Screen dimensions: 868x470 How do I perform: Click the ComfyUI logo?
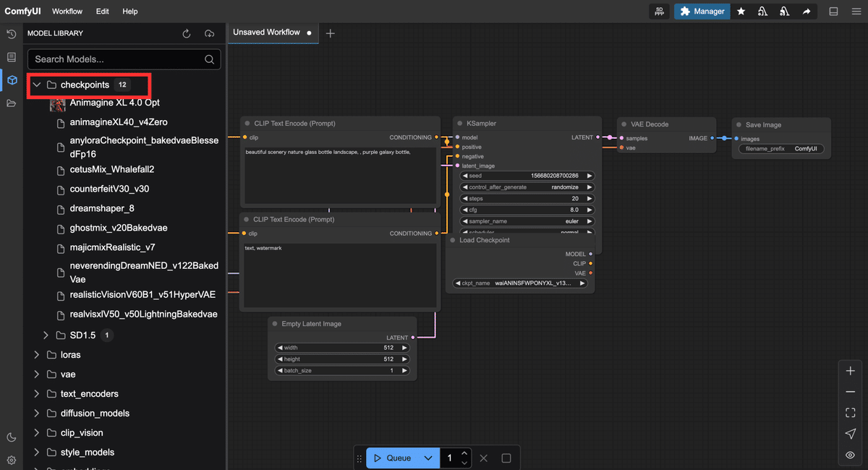[21, 12]
